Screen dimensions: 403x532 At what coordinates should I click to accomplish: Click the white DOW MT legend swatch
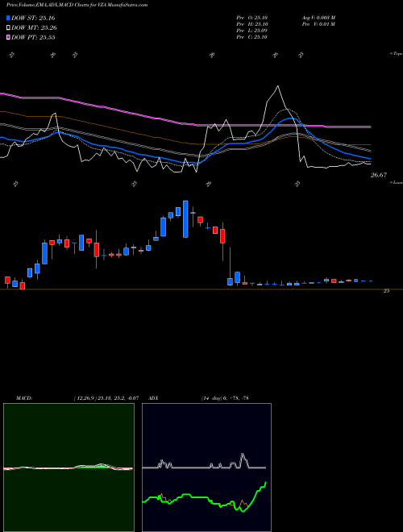pyautogui.click(x=9, y=28)
